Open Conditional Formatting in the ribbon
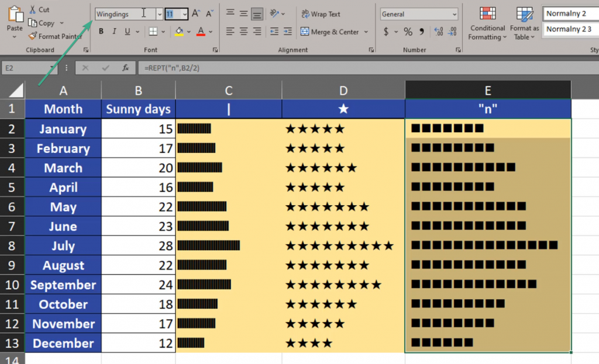Screen dimensions: 599x364 487,26
